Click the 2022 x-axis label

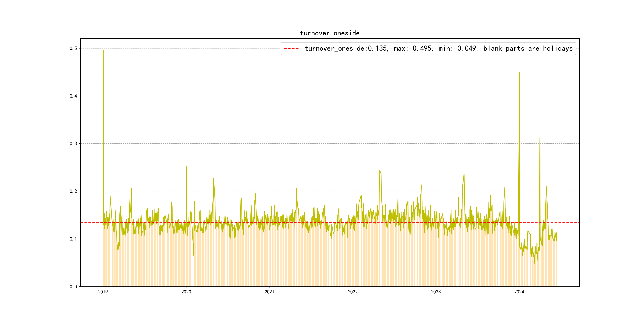(x=352, y=292)
